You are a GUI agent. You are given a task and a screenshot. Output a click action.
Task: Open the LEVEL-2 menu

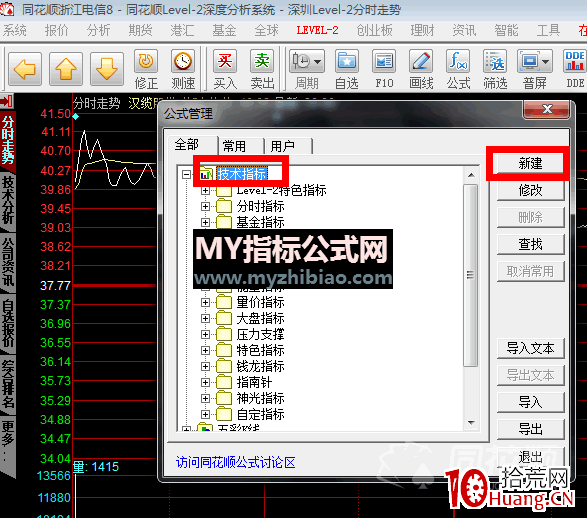[x=317, y=30]
